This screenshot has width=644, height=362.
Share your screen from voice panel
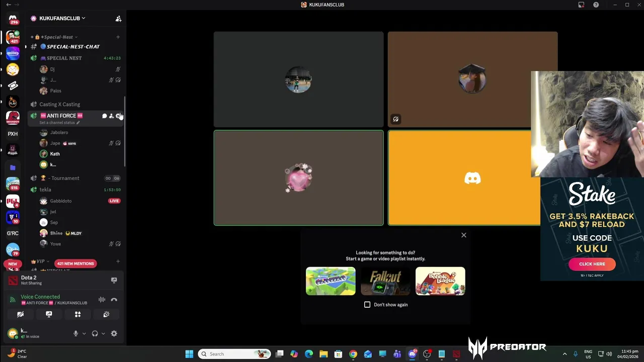click(x=49, y=314)
